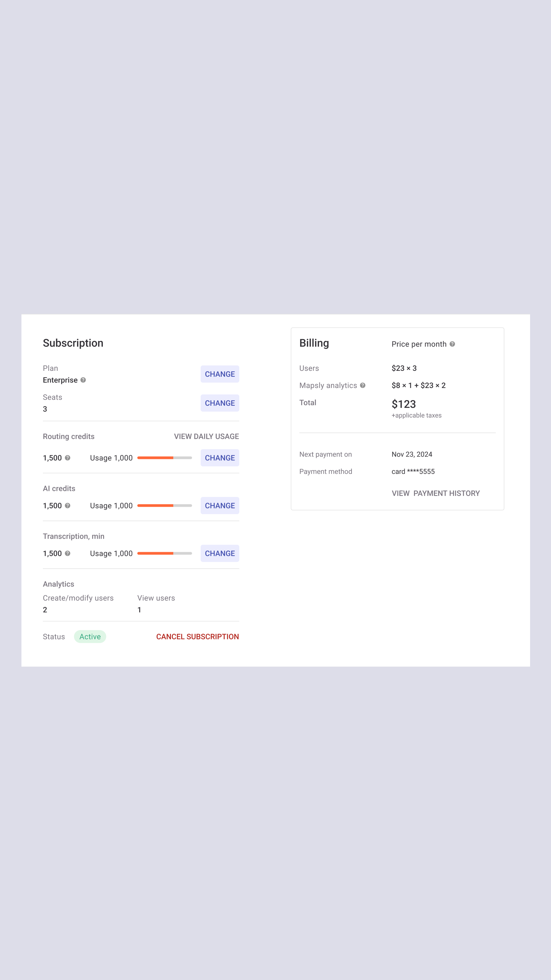Viewport: 551px width, 980px height.
Task: Click the Transcription usage progress bar
Action: pyautogui.click(x=165, y=553)
